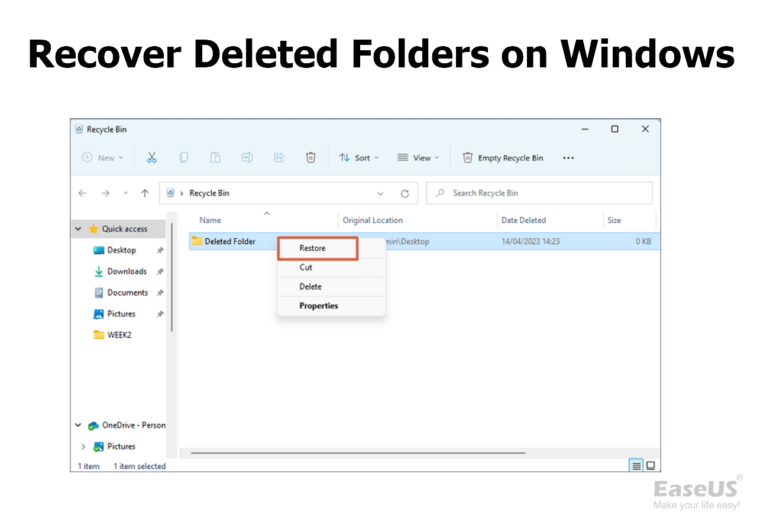Open the View dropdown

418,158
